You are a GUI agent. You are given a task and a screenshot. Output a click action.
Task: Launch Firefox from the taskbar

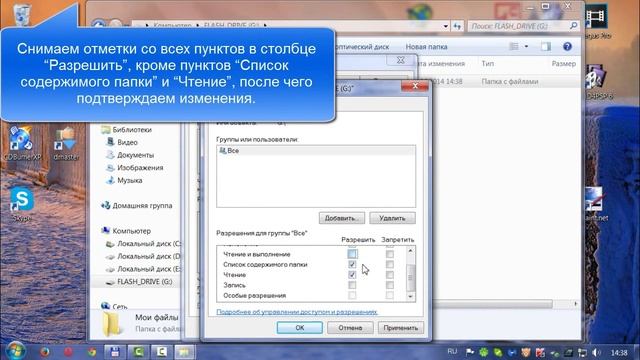click(45, 351)
